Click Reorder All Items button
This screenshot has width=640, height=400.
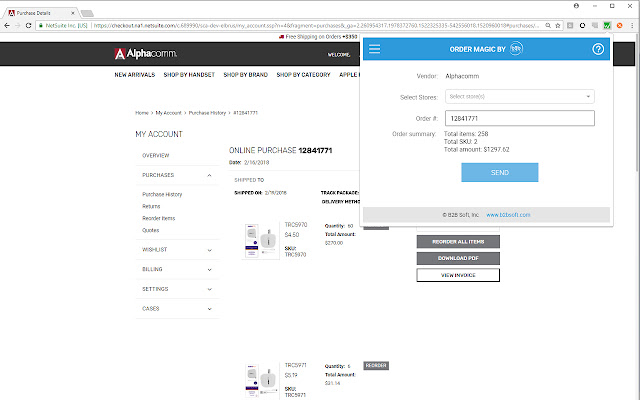click(x=458, y=242)
